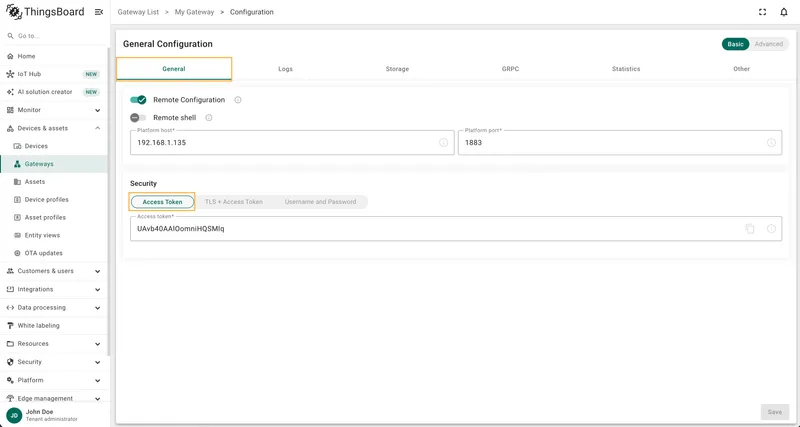Click info icon in Access token field
800x427 pixels.
[x=771, y=229]
